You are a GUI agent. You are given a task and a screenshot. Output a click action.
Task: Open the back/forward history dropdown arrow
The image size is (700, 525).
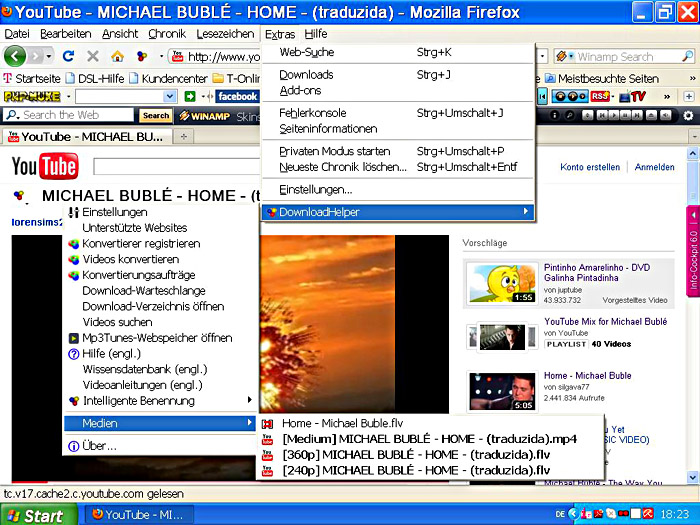[49, 57]
